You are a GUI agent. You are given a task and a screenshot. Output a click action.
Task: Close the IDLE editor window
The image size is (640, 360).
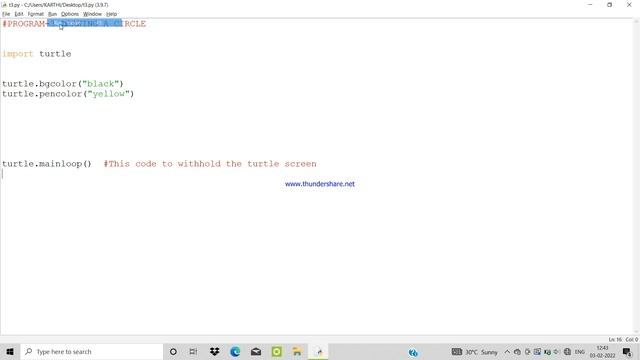point(629,5)
